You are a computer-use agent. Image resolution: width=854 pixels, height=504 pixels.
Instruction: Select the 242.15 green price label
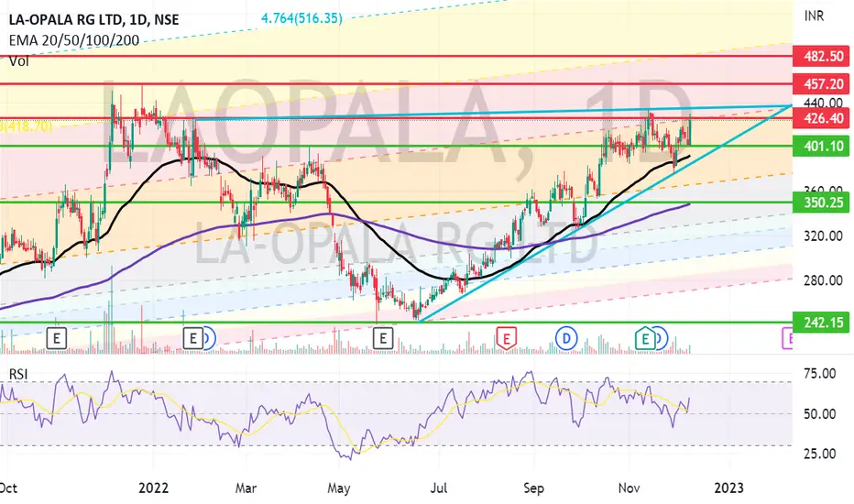click(x=821, y=323)
